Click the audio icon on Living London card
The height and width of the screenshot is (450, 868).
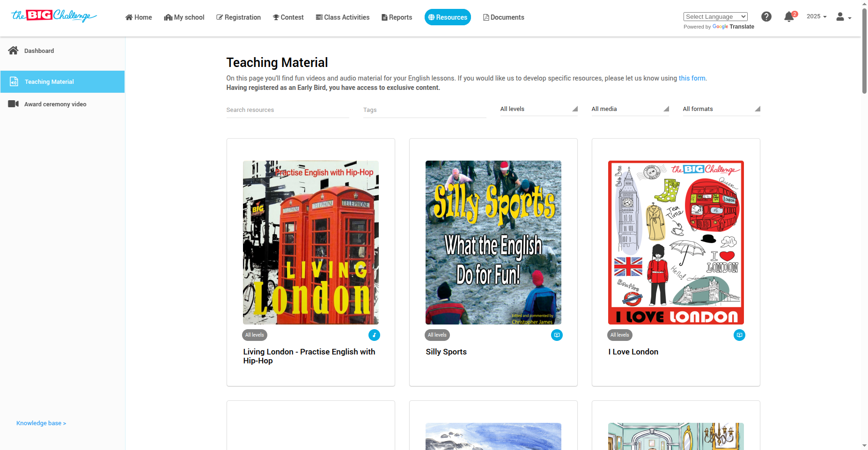(x=374, y=335)
